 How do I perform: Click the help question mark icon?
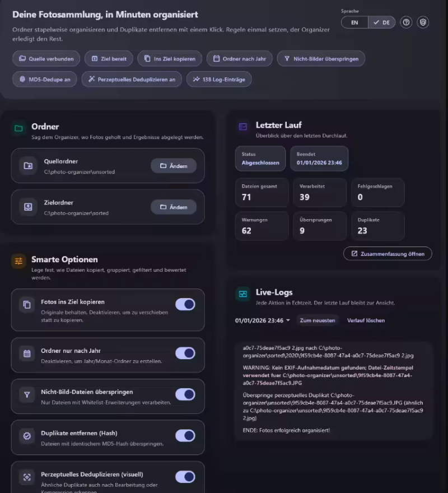(407, 22)
